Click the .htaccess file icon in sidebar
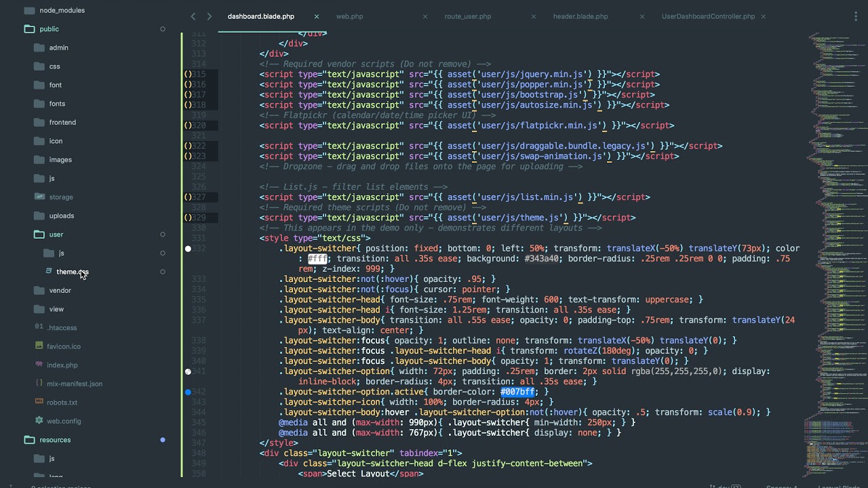Image resolution: width=868 pixels, height=488 pixels. (39, 327)
